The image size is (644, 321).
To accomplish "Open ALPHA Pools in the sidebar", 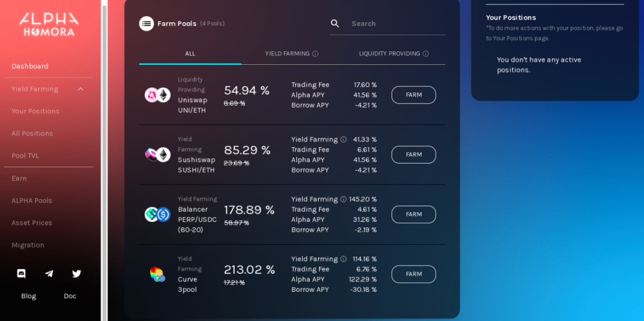I will tap(32, 200).
